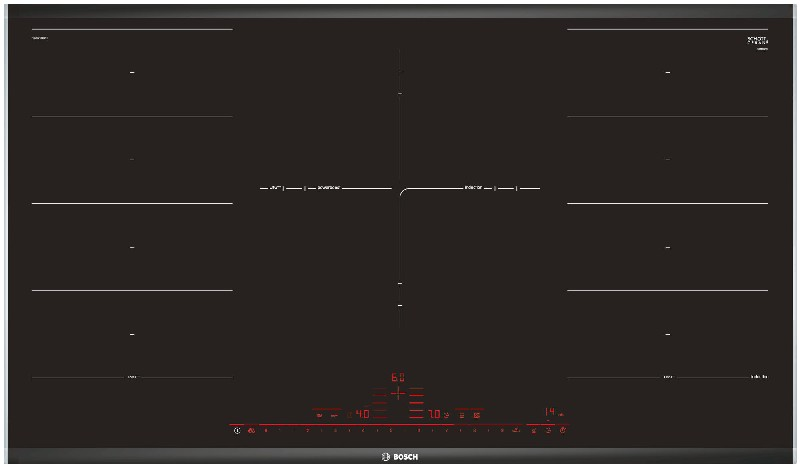Tap the timer display showing 14

tap(549, 411)
